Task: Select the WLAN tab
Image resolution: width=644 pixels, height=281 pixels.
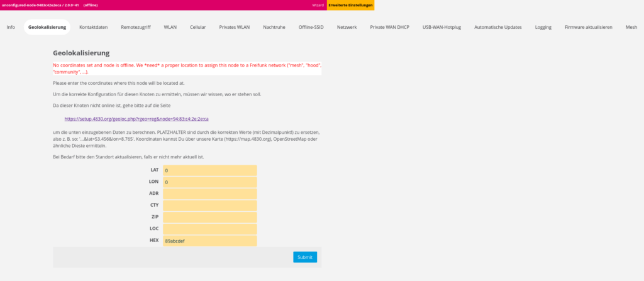Action: (170, 28)
